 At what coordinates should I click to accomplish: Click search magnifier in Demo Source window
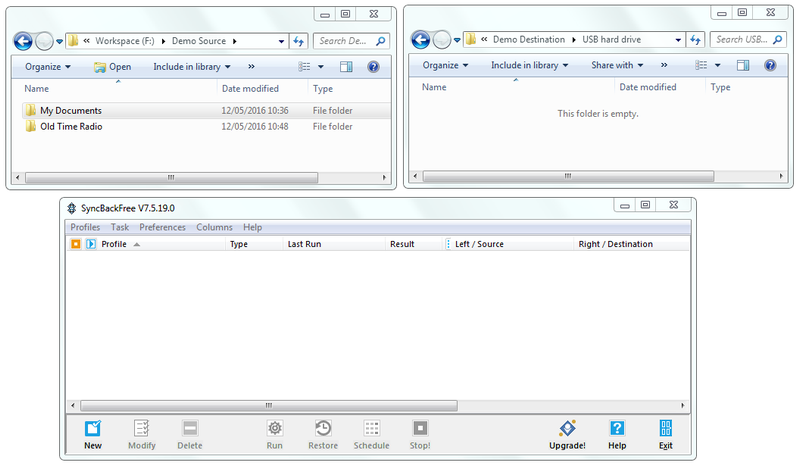381,41
